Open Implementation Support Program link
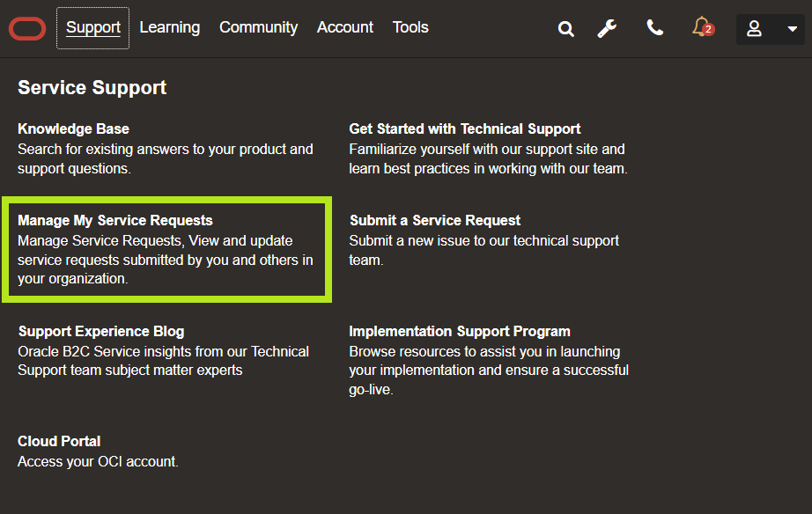The image size is (812, 514). pyautogui.click(x=459, y=332)
